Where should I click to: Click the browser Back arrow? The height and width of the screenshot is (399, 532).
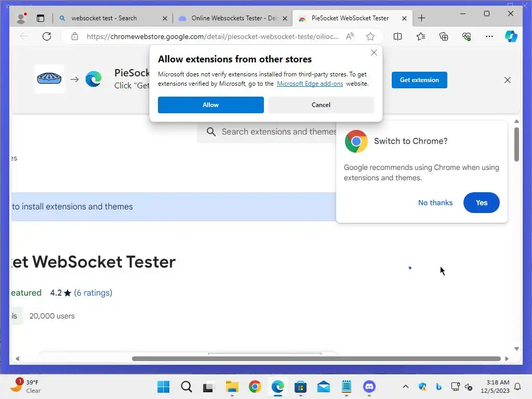(24, 36)
